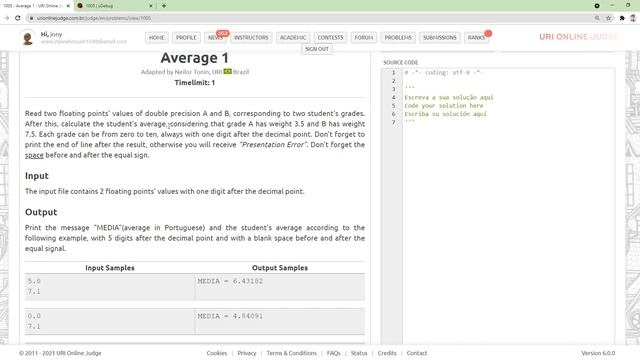The height and width of the screenshot is (360, 640).
Task: Close the Average 1 tab
Action: [68, 6]
